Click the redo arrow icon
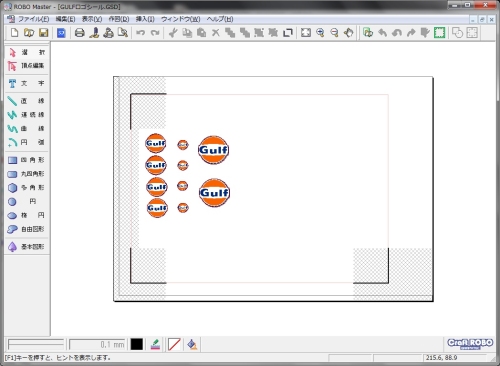 [155, 33]
